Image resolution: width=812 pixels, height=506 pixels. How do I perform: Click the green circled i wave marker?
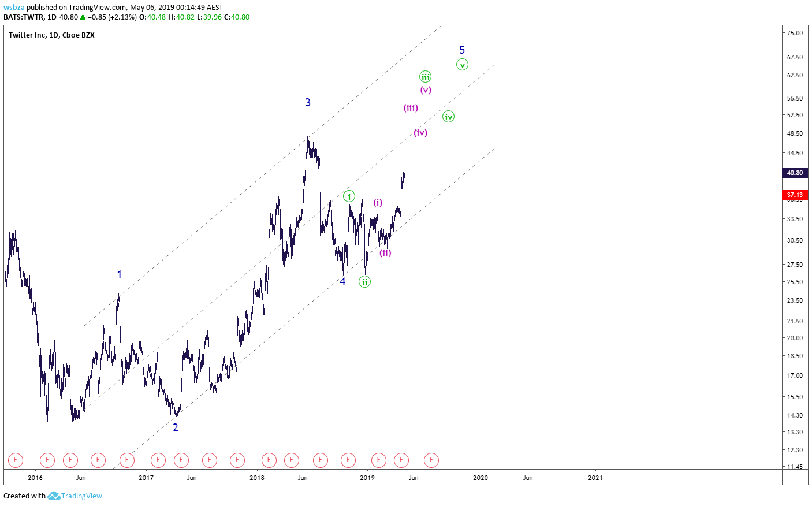coord(349,196)
